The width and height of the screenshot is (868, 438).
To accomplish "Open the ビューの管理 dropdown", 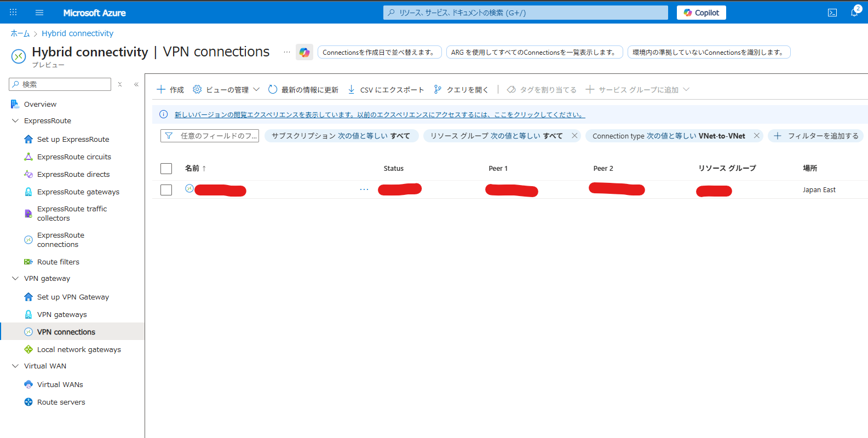I will [226, 90].
